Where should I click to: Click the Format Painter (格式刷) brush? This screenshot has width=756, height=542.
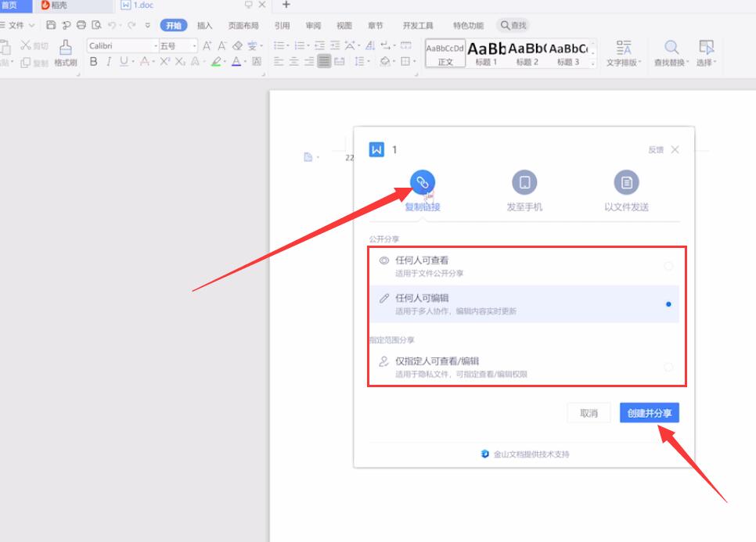point(66,53)
